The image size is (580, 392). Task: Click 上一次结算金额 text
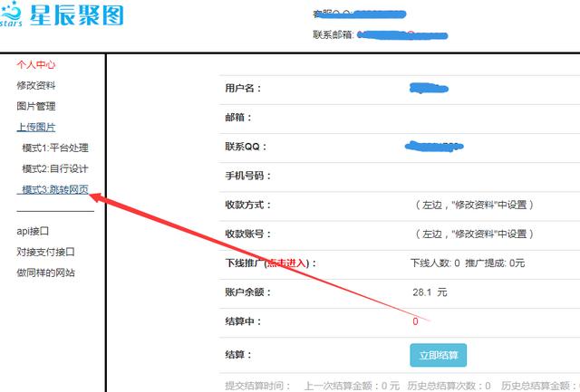click(x=352, y=386)
